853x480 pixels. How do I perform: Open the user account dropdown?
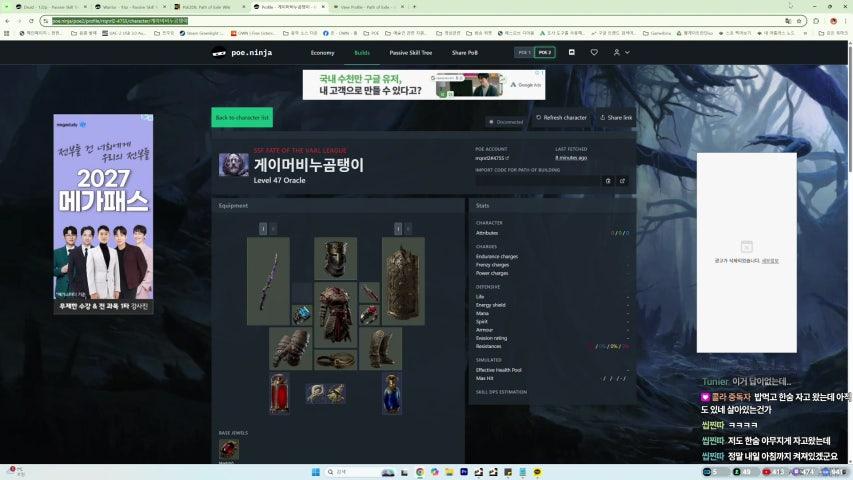(x=621, y=52)
